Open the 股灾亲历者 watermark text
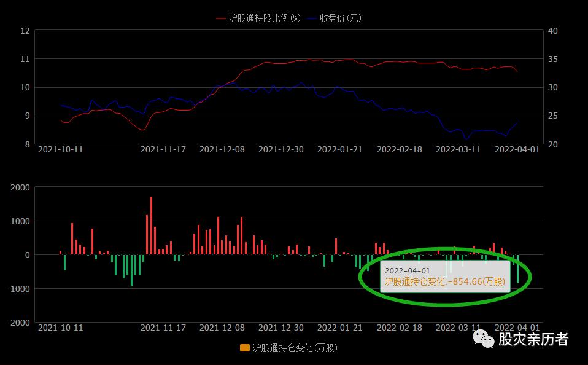The width and height of the screenshot is (588, 365). point(533,339)
